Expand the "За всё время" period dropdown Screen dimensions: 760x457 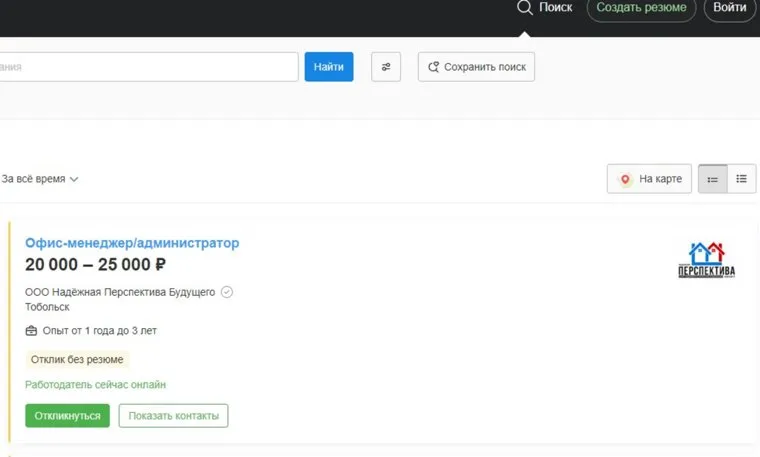[x=40, y=179]
